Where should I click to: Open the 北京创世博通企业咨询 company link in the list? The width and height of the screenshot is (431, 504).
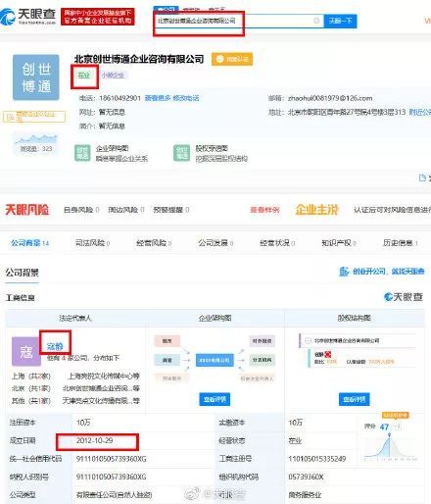(x=101, y=388)
